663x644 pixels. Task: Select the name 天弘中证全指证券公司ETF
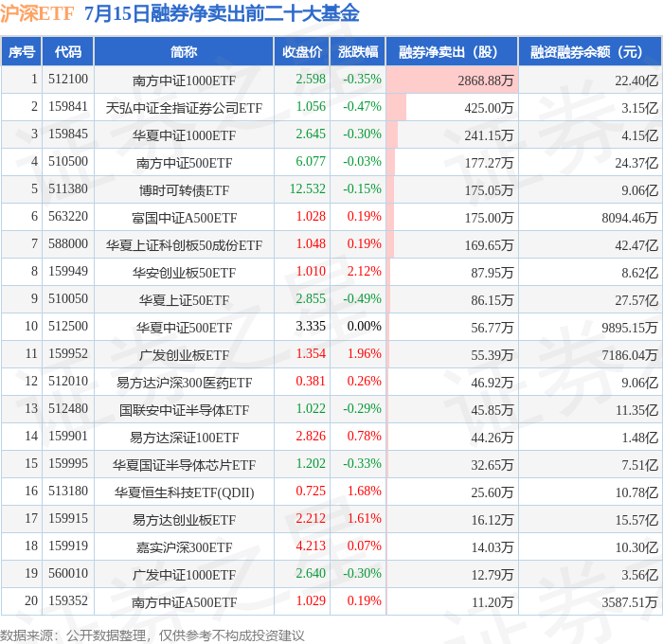tap(184, 108)
